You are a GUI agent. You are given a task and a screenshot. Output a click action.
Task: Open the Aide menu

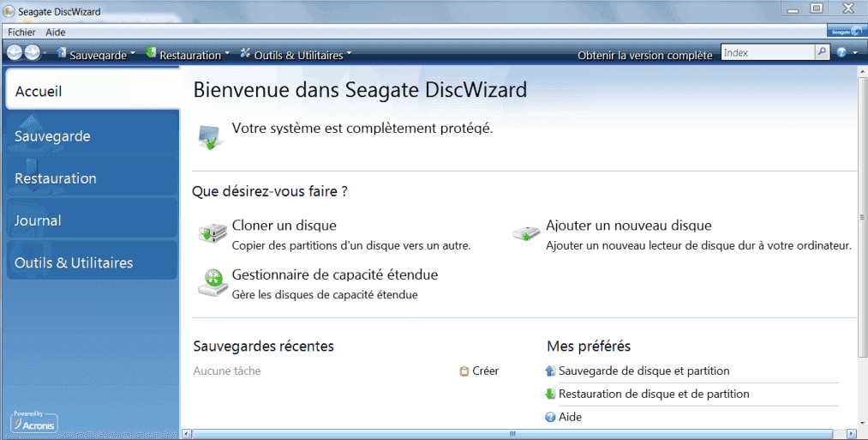tap(56, 32)
